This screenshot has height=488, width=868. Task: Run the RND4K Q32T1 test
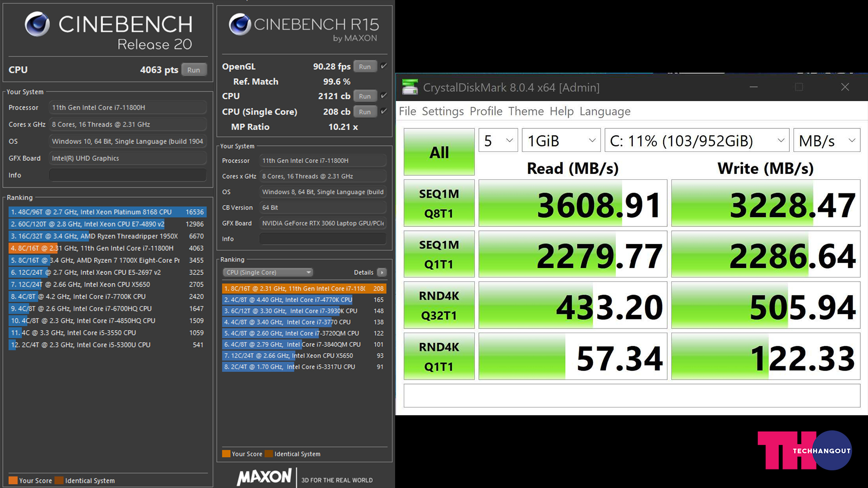439,305
